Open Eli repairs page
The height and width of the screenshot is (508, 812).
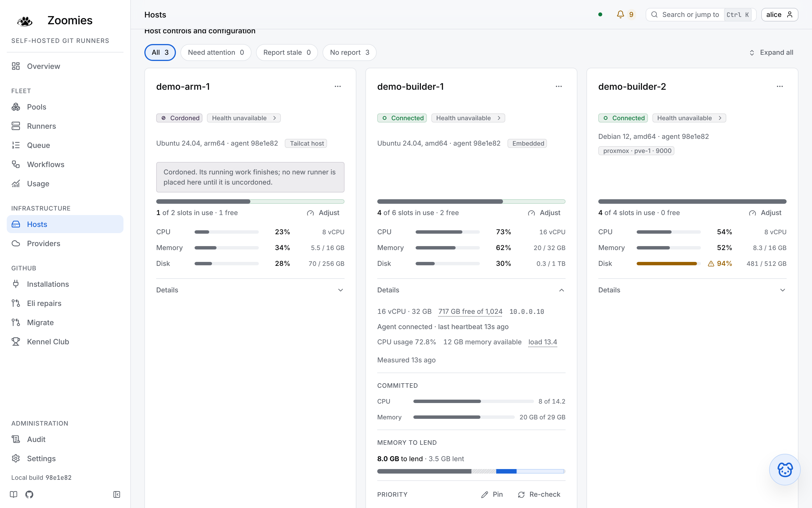[x=65, y=303]
